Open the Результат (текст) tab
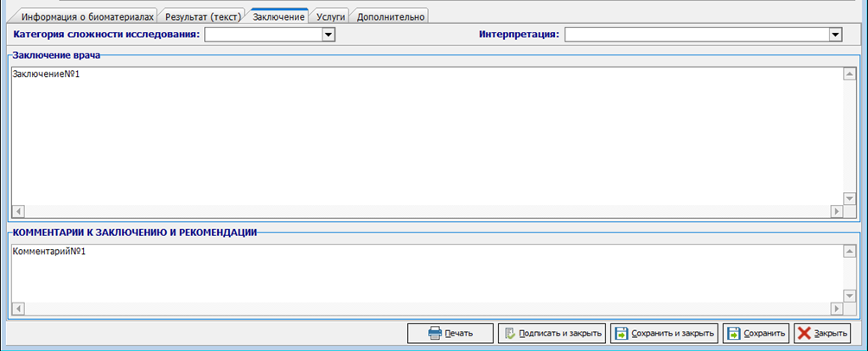Viewport: 868px width, 351px height. pos(202,16)
